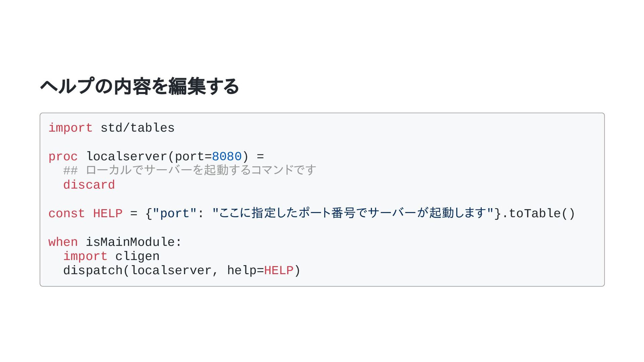Click the Japanese help string value

(353, 213)
